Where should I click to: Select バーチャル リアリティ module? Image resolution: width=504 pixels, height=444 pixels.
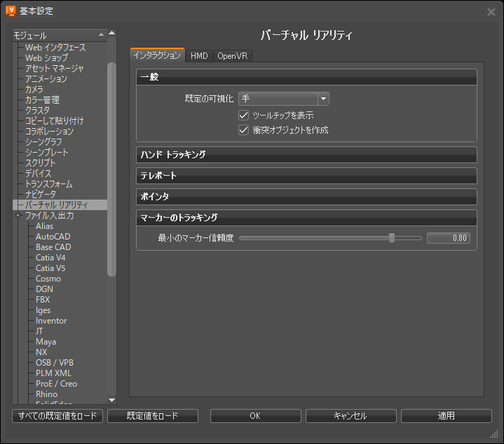click(x=57, y=204)
